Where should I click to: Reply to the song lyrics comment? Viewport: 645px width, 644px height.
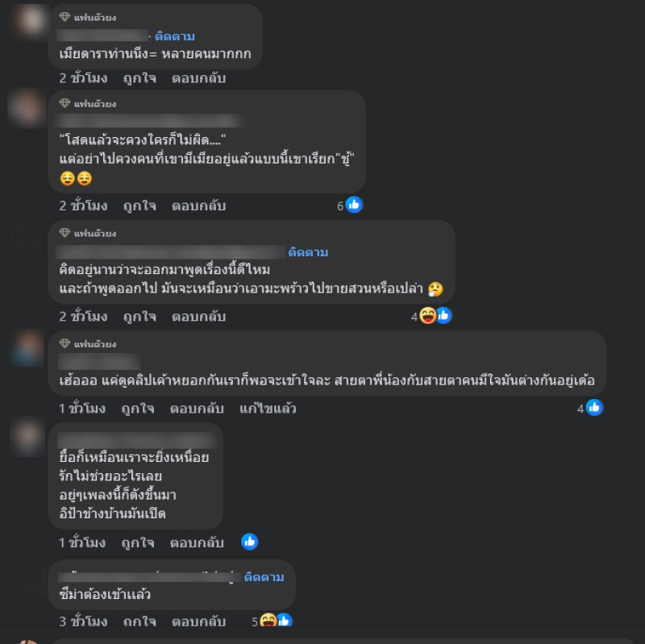(197, 542)
